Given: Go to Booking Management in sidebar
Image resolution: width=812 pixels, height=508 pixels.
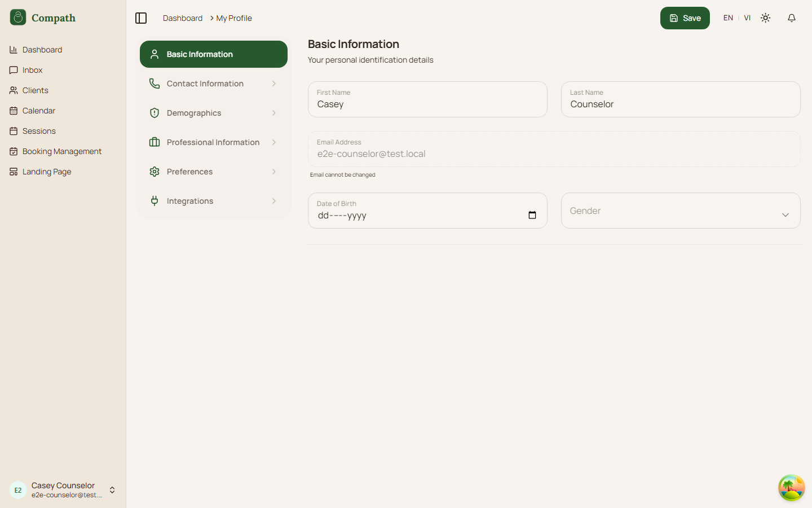Looking at the screenshot, I should 61,151.
